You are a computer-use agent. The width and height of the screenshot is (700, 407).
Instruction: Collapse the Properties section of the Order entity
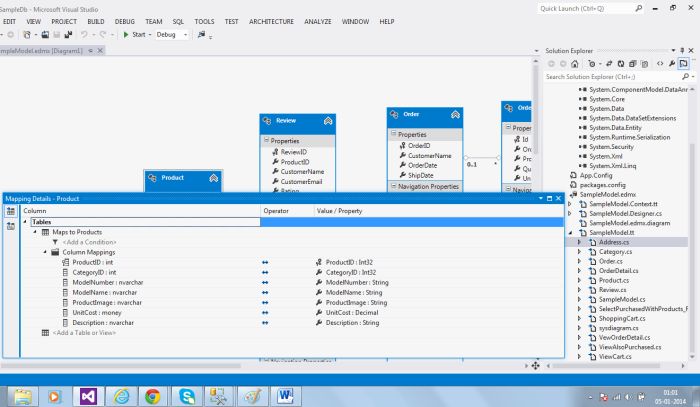tap(394, 133)
